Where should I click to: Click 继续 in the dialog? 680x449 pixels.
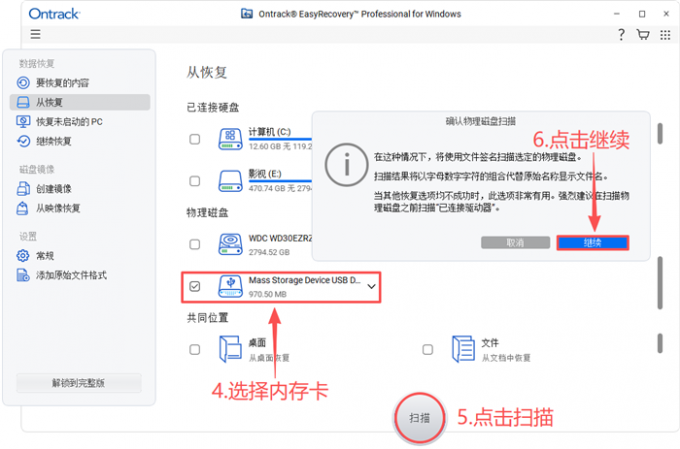(592, 243)
